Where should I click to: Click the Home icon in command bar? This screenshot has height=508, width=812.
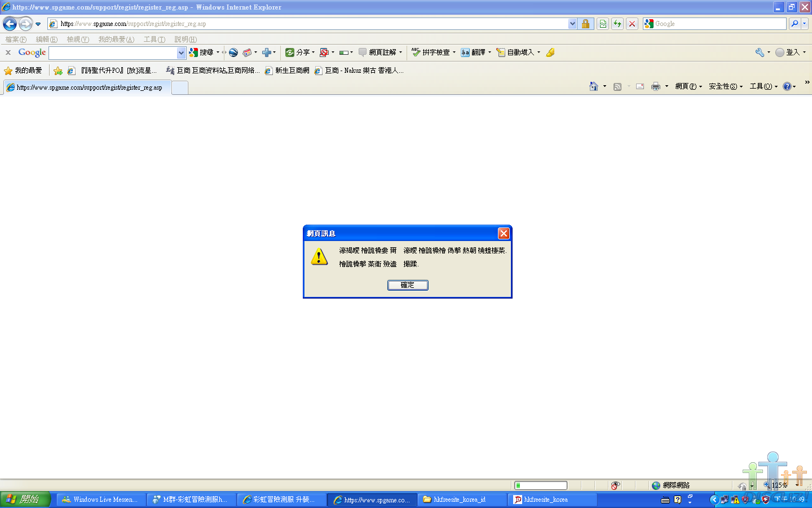[593, 86]
